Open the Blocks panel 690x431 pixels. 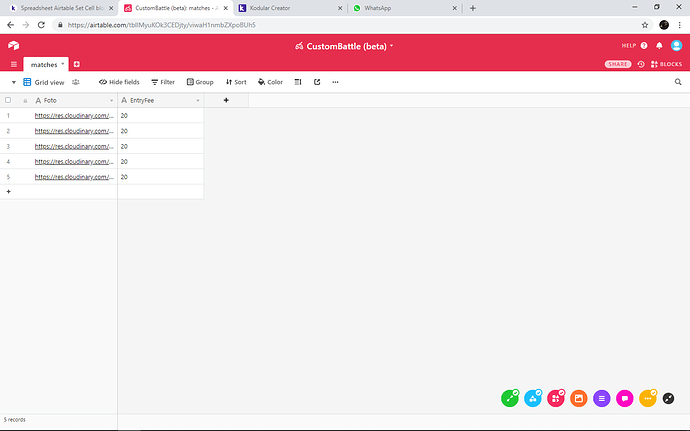point(666,64)
